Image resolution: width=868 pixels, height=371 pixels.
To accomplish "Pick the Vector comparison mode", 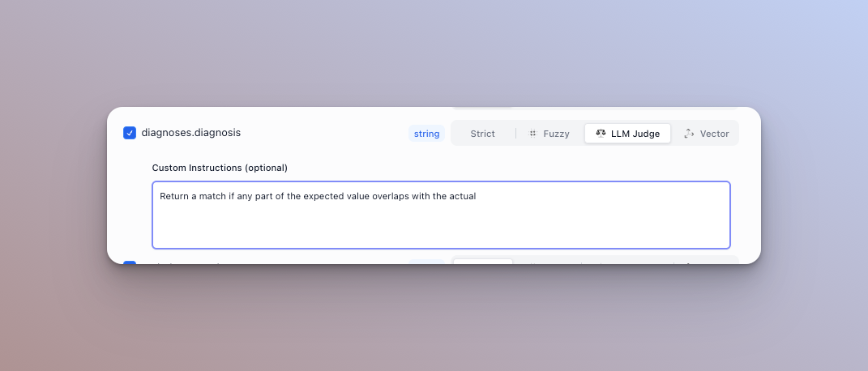I will (714, 134).
